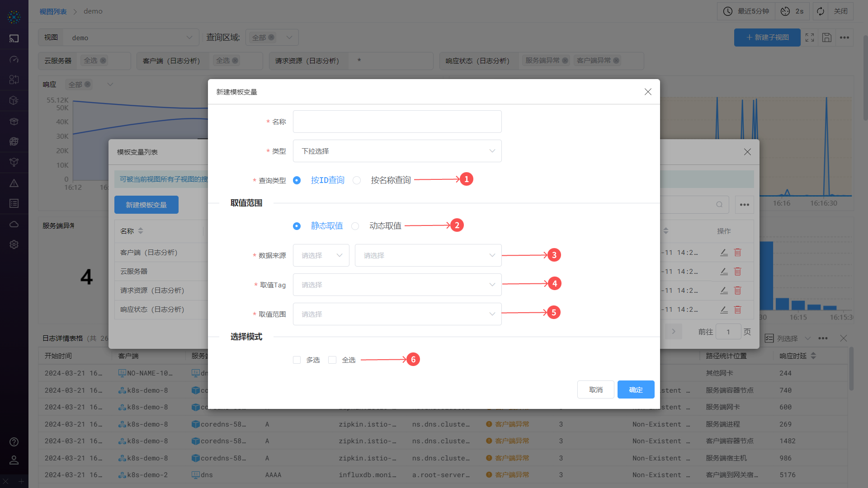Open the 取值Tag dropdown
The width and height of the screenshot is (868, 488).
397,285
